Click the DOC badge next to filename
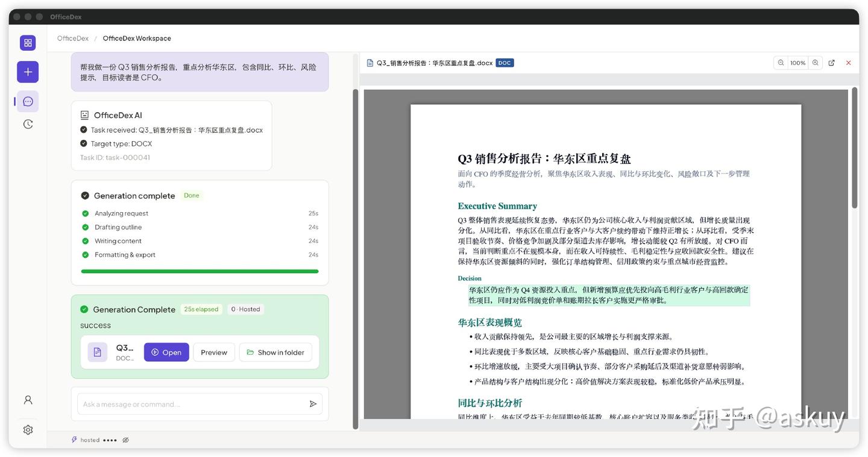The height and width of the screenshot is (457, 868). (x=505, y=63)
